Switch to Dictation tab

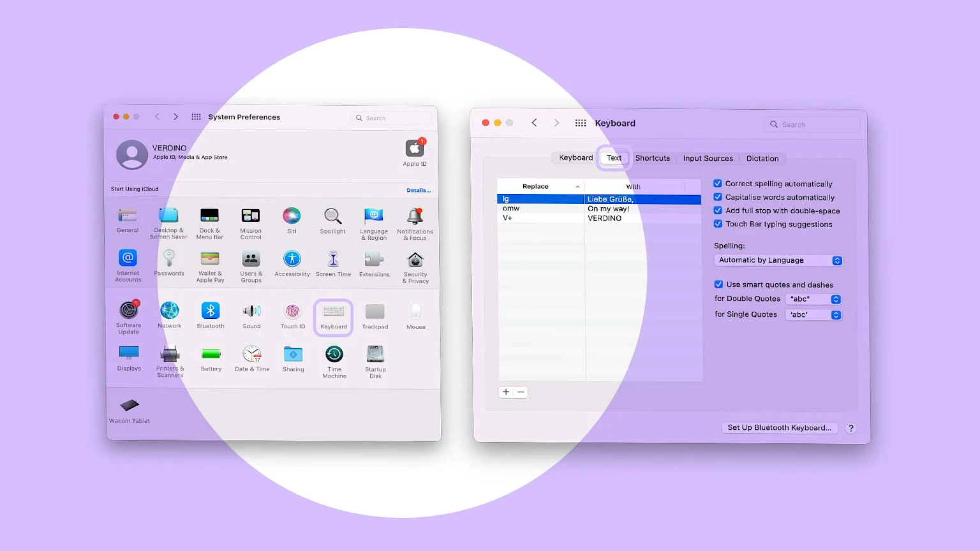click(762, 158)
